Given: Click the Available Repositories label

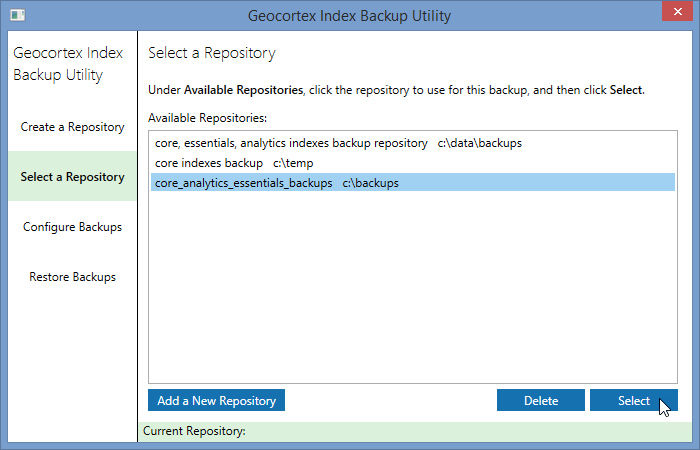Looking at the screenshot, I should (207, 118).
